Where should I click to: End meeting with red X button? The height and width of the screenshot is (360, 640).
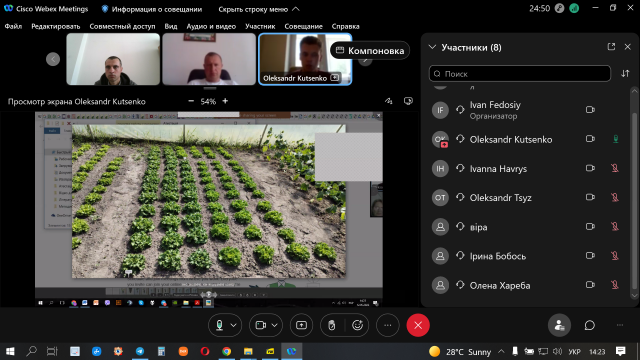click(418, 325)
